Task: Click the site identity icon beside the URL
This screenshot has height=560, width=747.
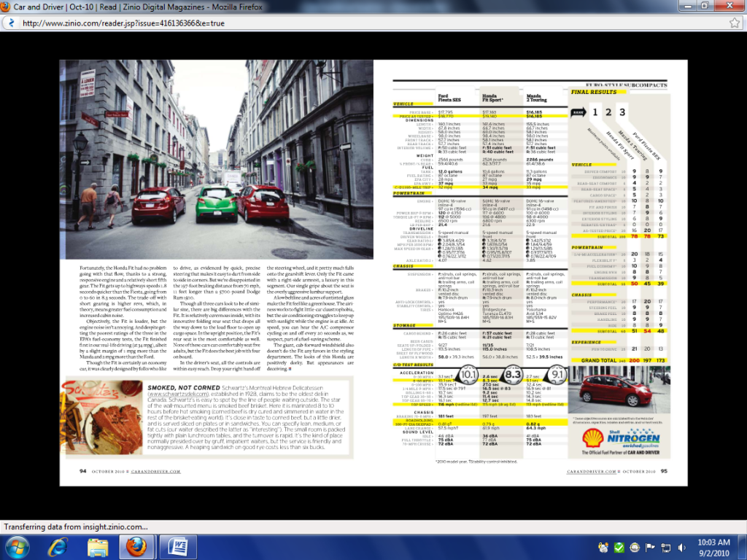Action: pos(11,23)
